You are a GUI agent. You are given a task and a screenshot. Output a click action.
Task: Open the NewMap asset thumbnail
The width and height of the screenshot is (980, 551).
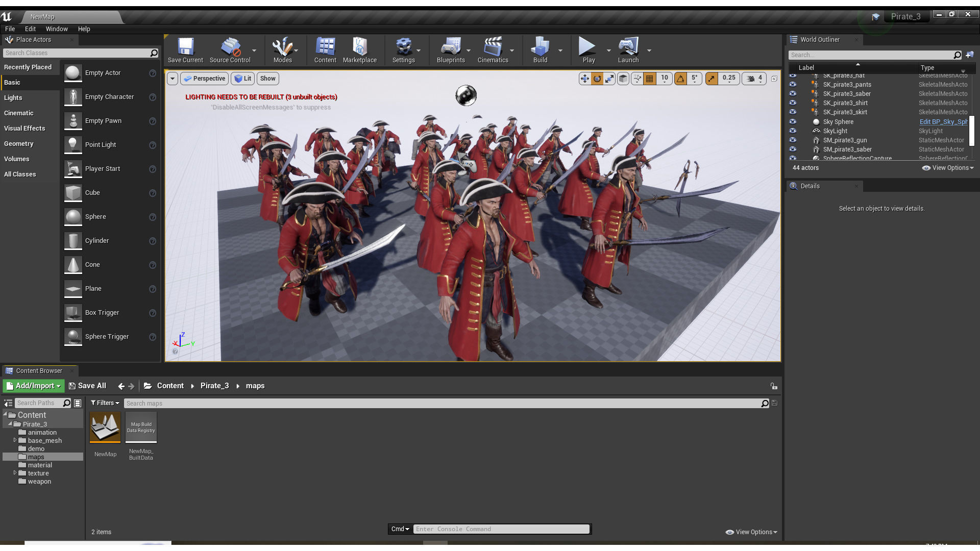(x=105, y=427)
